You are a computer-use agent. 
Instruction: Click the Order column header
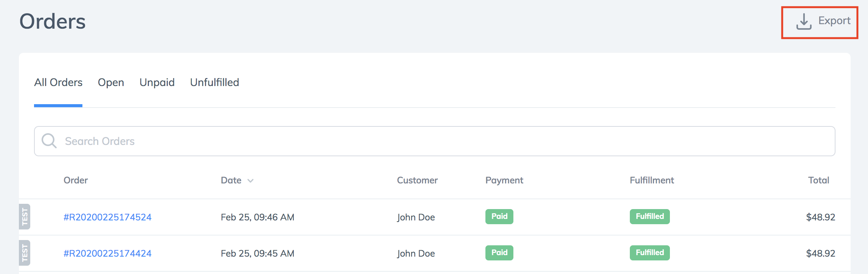click(76, 180)
